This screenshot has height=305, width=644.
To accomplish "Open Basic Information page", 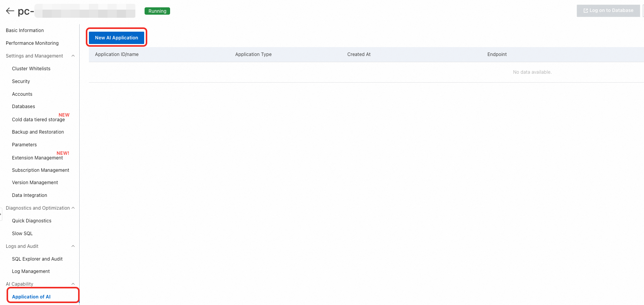I will click(25, 30).
